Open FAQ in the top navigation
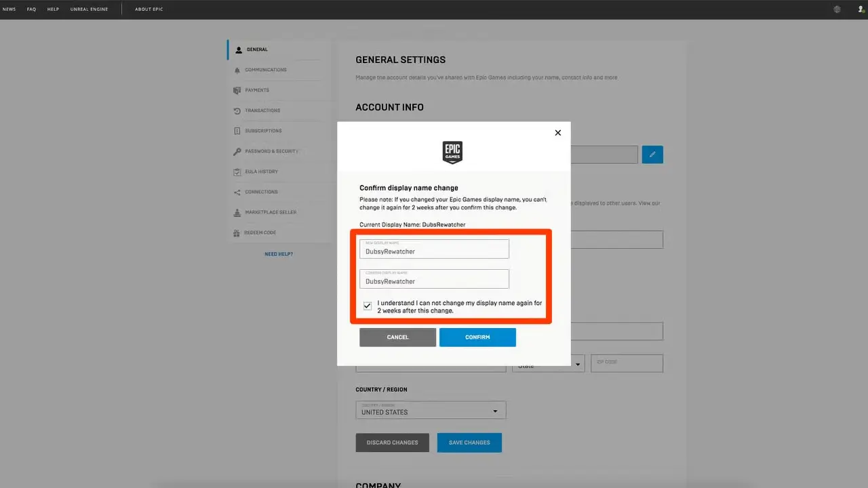 coord(31,9)
